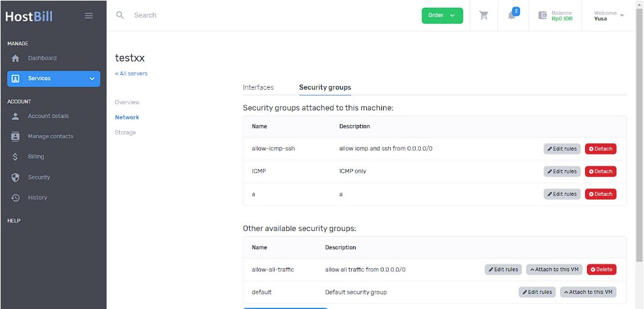Attach allow-all-traffic group to this VM
Screen dimensions: 644x309
pos(554,269)
